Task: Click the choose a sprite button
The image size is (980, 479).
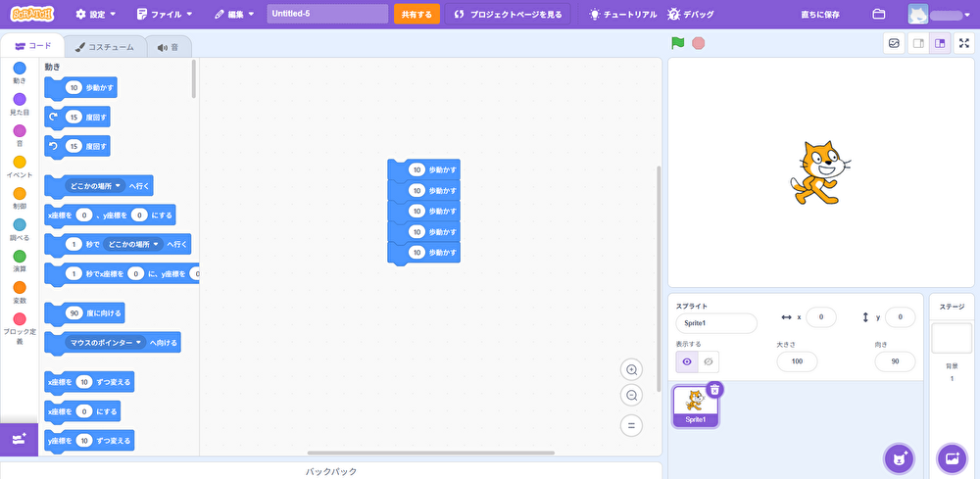Action: coord(898,459)
